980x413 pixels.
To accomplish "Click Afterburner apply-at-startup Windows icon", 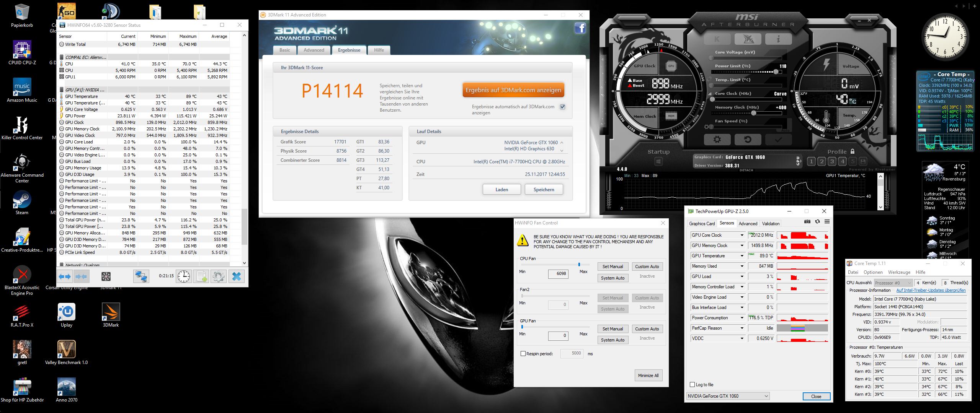I will coord(658,162).
